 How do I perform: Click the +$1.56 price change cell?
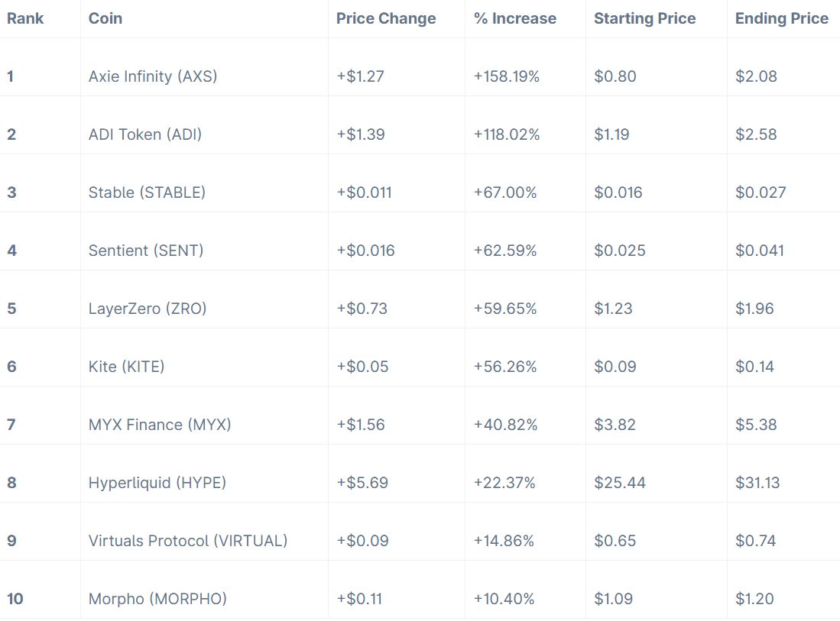[x=361, y=425]
